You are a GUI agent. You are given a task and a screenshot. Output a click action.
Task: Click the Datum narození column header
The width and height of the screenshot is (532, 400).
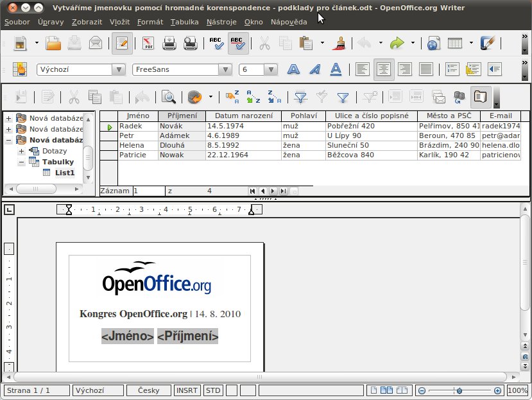pyautogui.click(x=244, y=116)
